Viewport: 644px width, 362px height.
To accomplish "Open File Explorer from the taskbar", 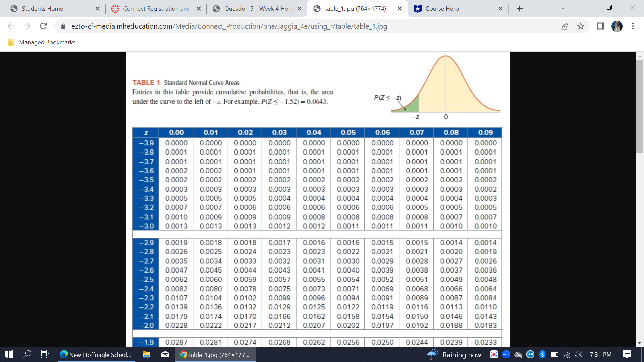I will tap(146, 354).
